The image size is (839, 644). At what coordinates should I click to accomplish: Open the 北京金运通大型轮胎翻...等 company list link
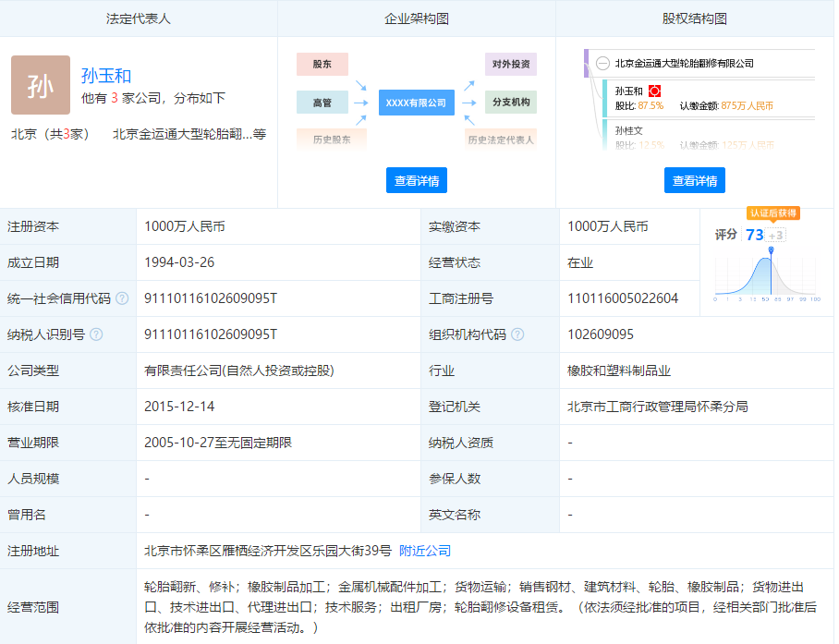click(189, 134)
